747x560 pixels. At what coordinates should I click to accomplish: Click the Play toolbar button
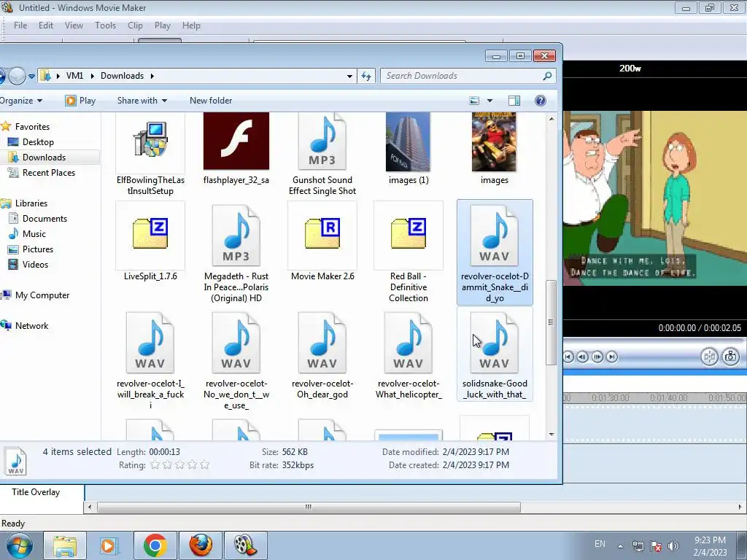tap(80, 101)
